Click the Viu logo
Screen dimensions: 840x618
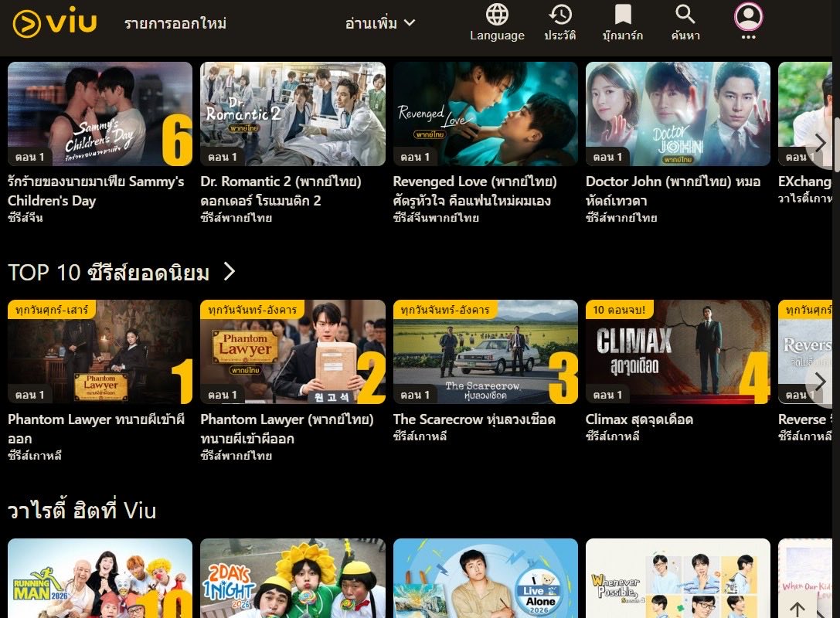[55, 23]
